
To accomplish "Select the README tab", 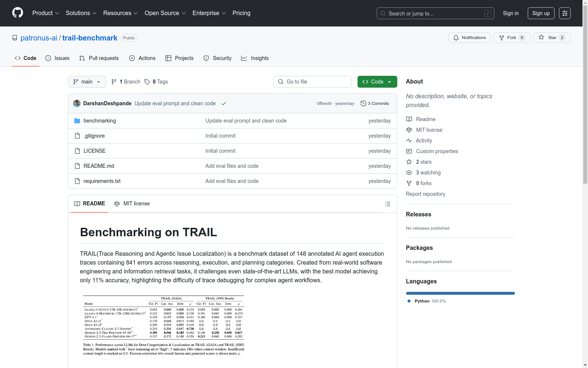I will coord(90,204).
